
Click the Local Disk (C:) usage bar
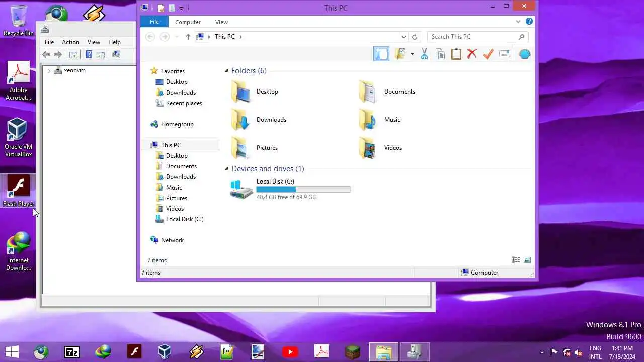(303, 189)
